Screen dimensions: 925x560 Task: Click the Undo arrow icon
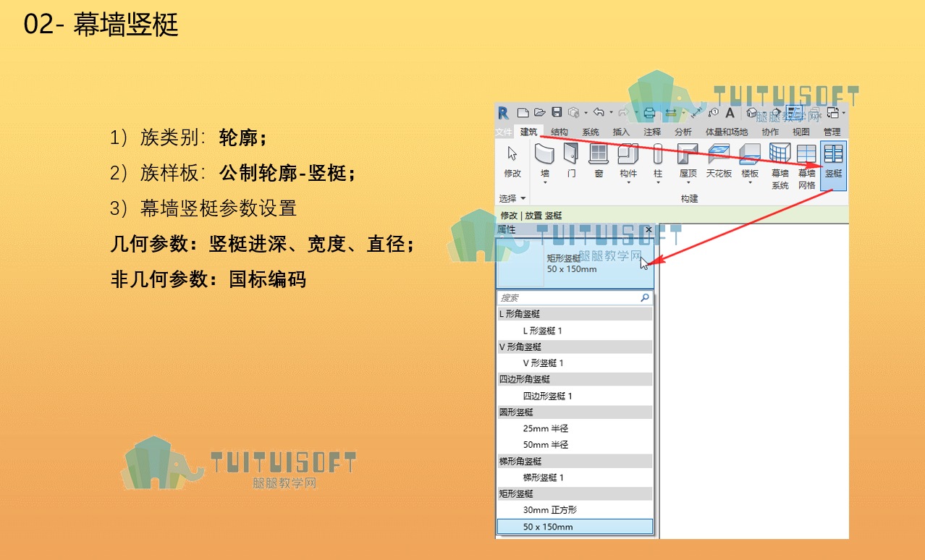(598, 112)
